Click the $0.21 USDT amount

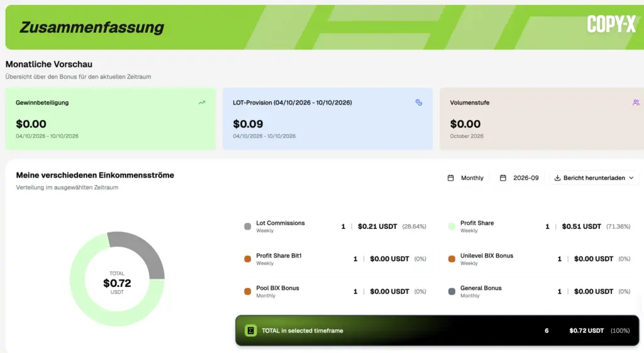click(x=377, y=227)
